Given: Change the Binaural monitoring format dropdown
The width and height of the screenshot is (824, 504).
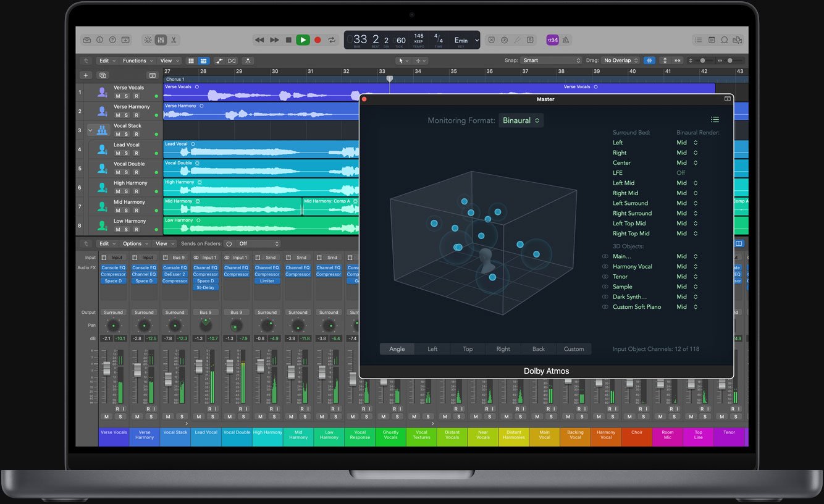Looking at the screenshot, I should coord(521,120).
